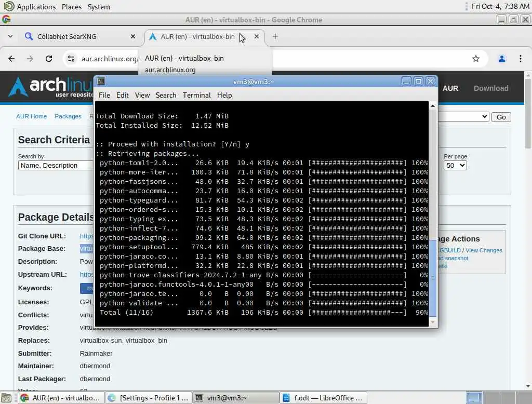
Task: Click the Arch Linux logo
Action: (x=51, y=87)
